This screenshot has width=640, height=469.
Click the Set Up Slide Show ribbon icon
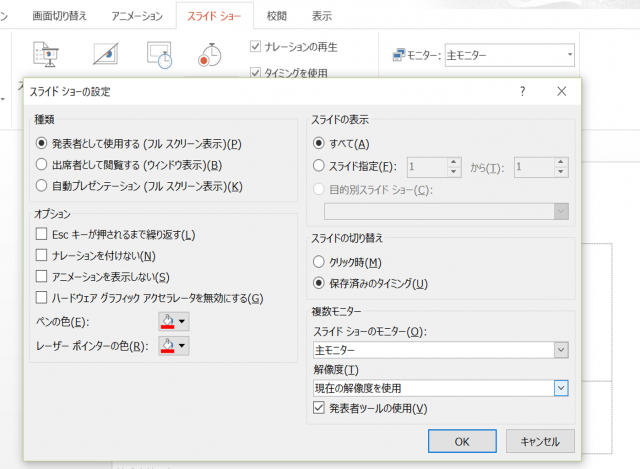click(47, 55)
